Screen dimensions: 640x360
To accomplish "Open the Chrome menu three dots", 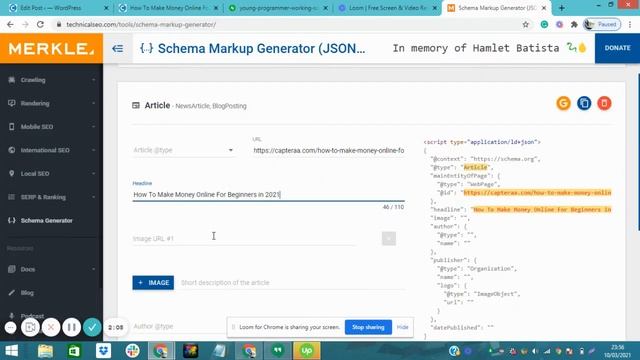I will 631,24.
